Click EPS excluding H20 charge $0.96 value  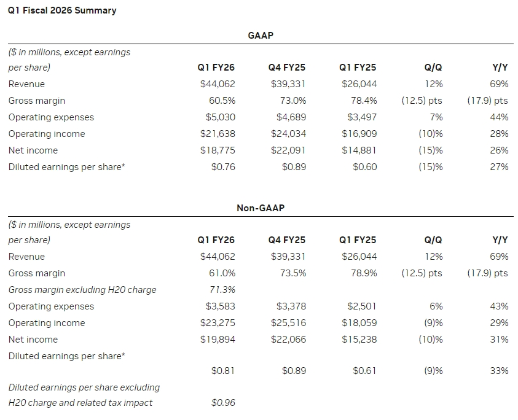[x=223, y=403]
